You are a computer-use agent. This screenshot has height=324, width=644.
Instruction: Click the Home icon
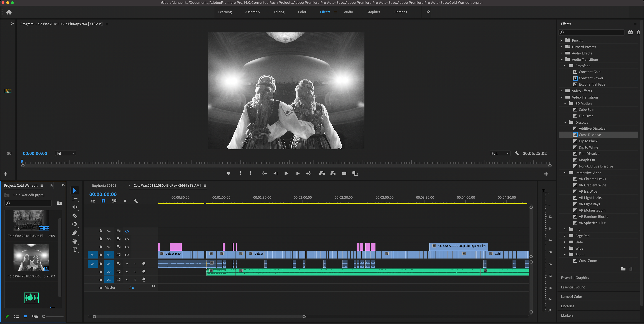[x=9, y=12]
